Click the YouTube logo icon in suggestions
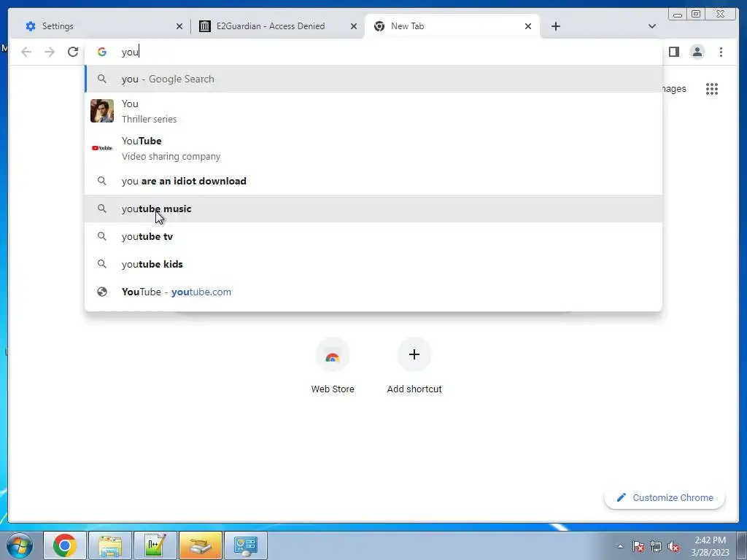Image resolution: width=747 pixels, height=560 pixels. 102,148
